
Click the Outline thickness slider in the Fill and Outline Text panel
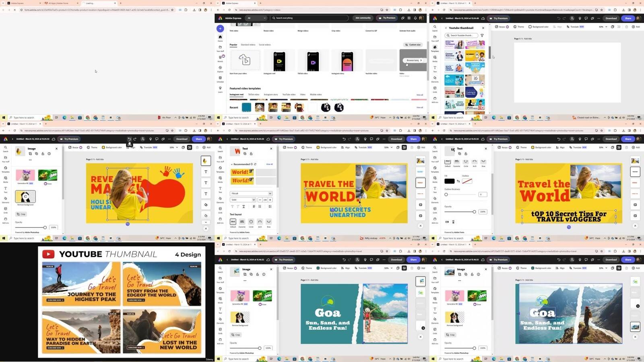coord(460,194)
